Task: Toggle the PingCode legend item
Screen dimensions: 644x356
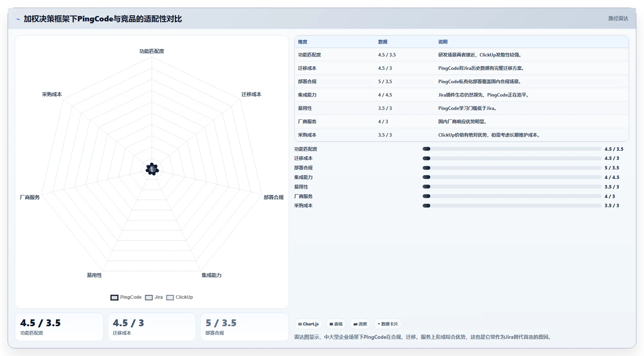Action: point(126,297)
